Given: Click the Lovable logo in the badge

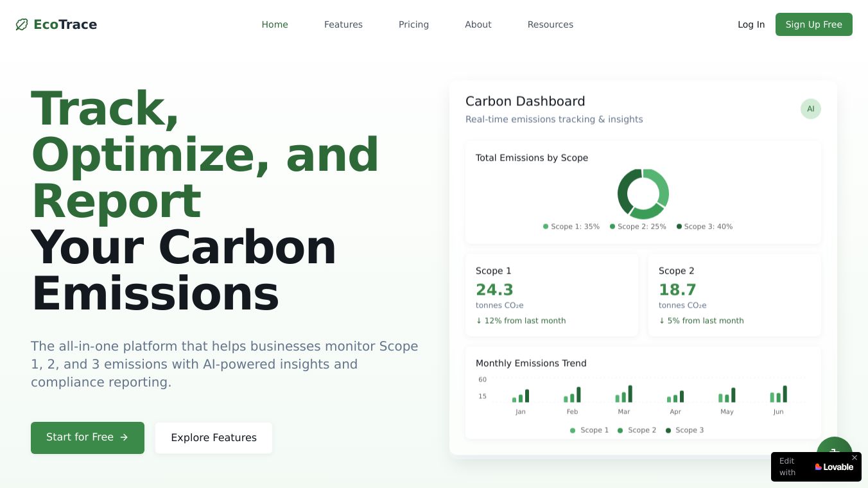Looking at the screenshot, I should 834,467.
